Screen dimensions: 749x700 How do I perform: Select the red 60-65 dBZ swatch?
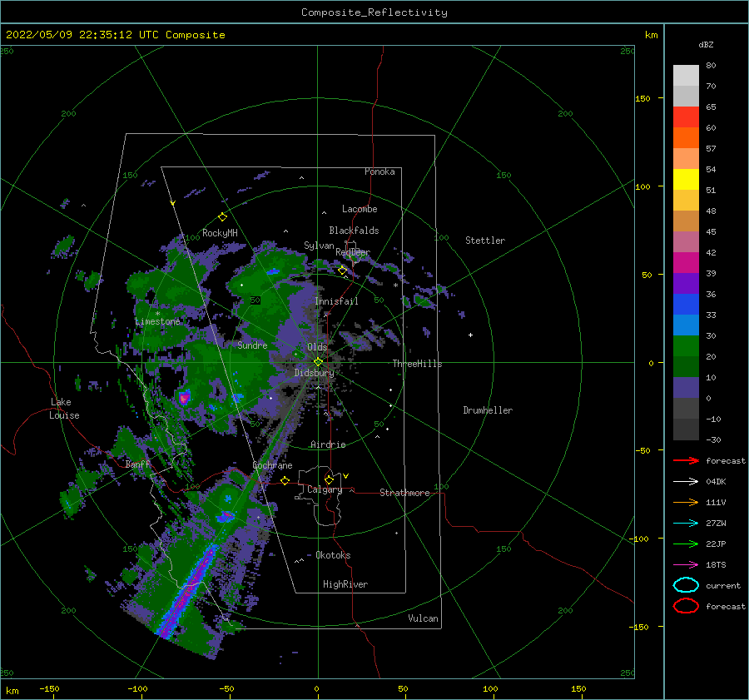tap(686, 117)
